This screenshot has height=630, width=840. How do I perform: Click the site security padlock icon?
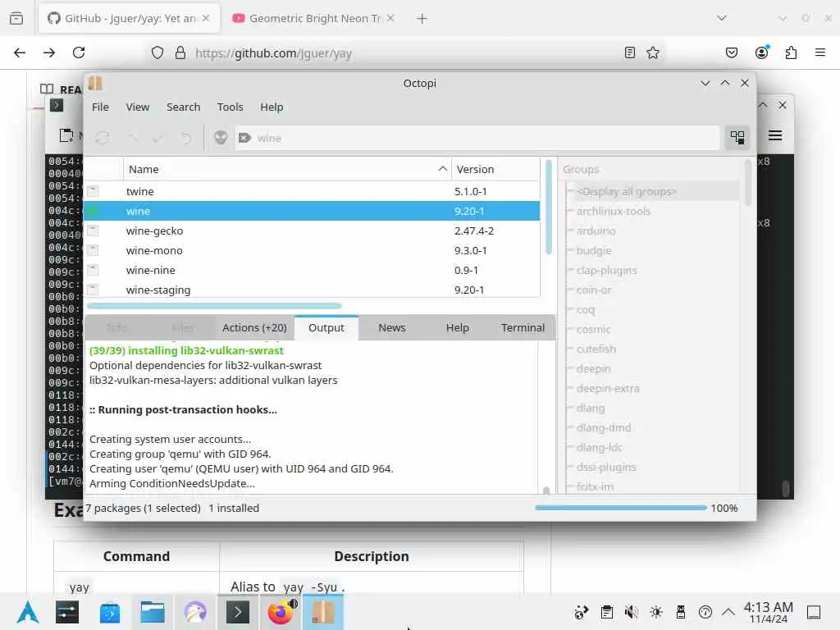click(x=180, y=52)
